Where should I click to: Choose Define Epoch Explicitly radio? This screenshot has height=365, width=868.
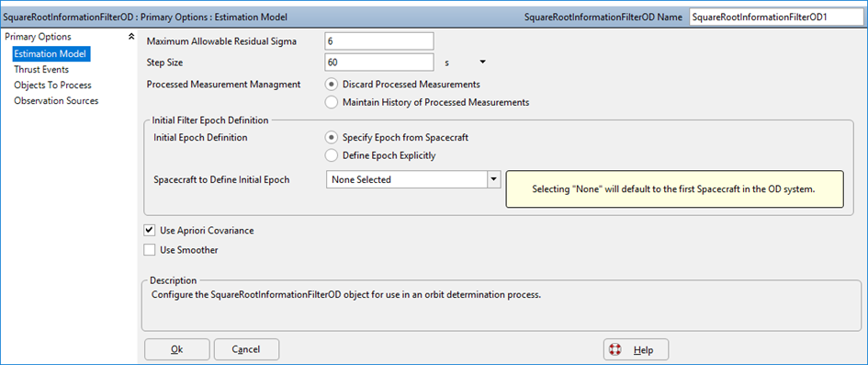coord(332,155)
